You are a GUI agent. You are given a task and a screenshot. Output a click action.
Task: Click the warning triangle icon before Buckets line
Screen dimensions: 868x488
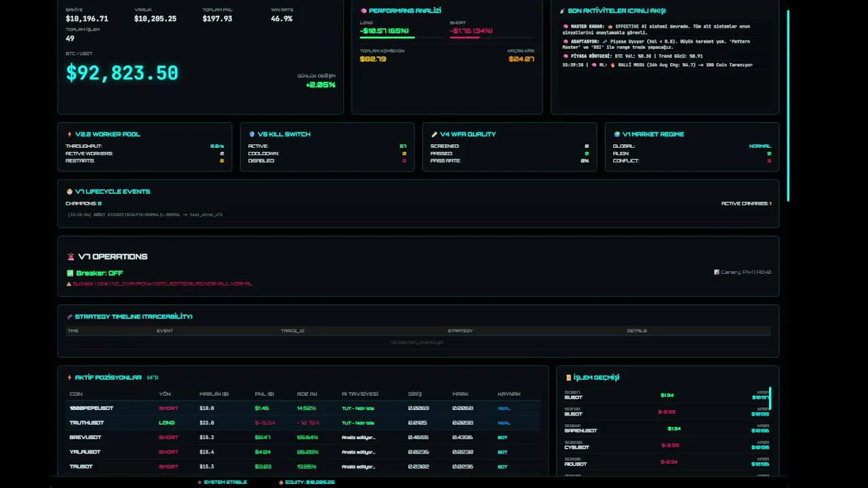(68, 284)
